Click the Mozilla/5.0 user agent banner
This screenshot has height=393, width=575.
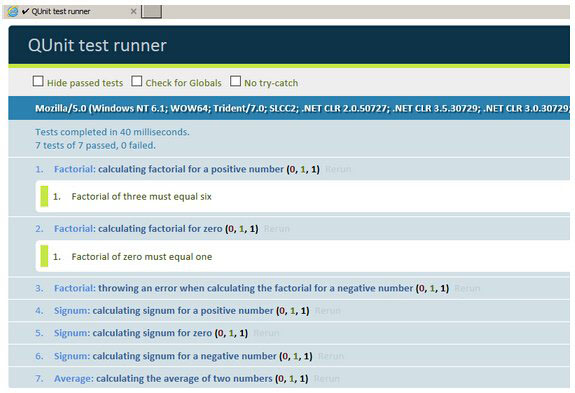289,108
